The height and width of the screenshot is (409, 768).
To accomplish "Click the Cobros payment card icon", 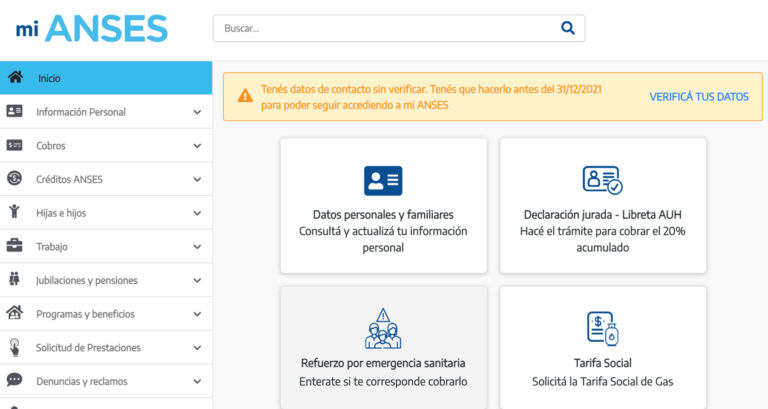I will click(14, 145).
